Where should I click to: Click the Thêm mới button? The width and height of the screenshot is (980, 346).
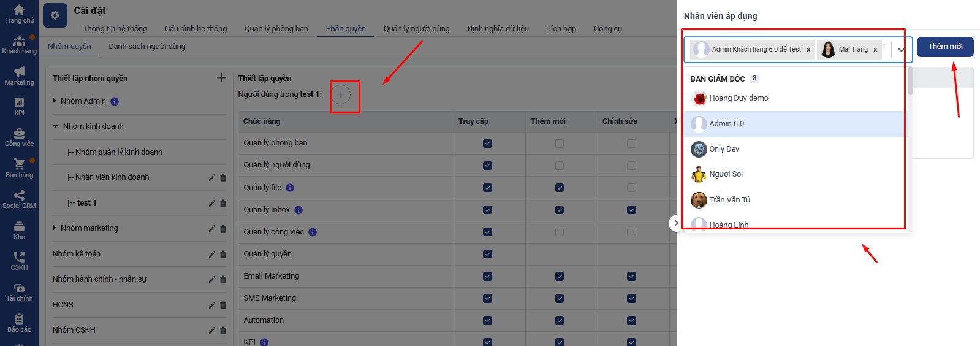(x=944, y=47)
